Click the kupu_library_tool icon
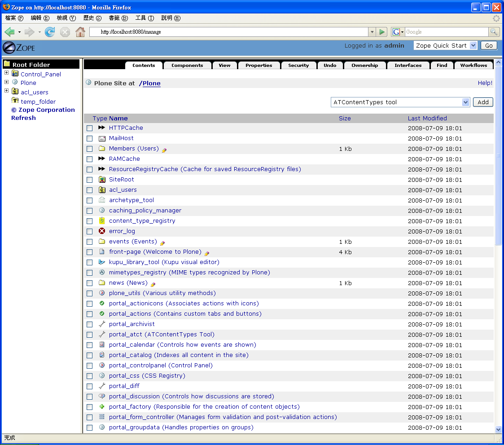The width and height of the screenshot is (504, 445). (x=102, y=262)
